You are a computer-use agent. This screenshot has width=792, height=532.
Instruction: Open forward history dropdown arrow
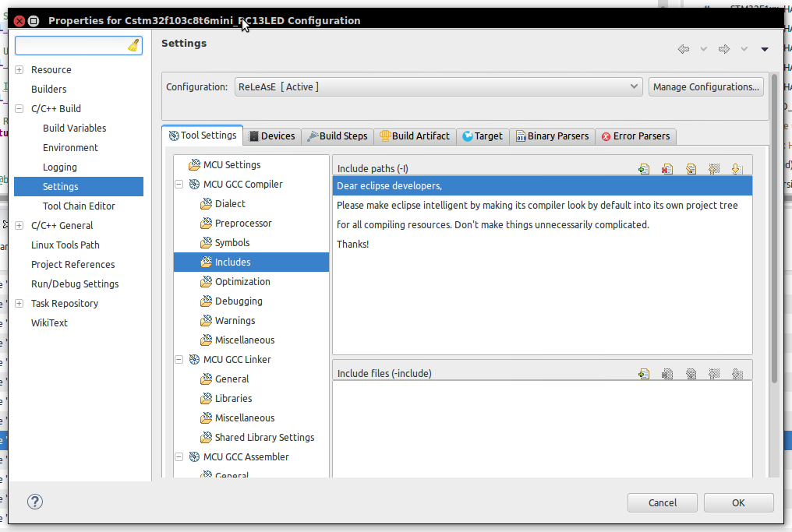(744, 49)
